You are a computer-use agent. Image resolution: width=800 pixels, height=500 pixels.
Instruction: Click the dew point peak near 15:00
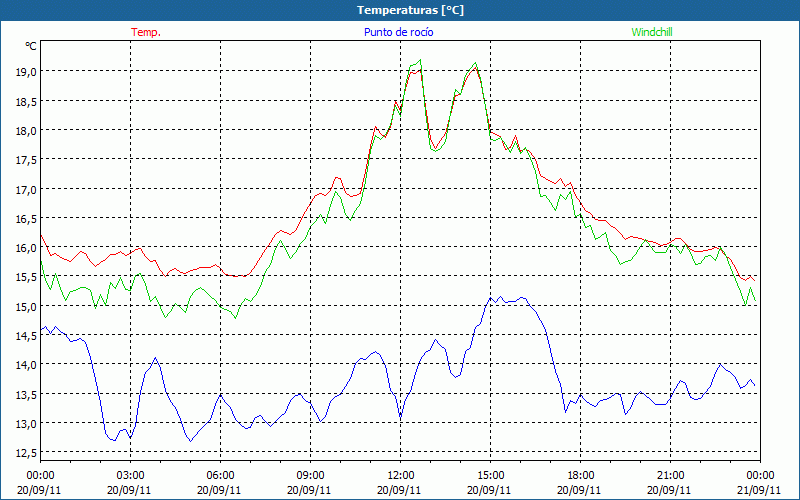pyautogui.click(x=500, y=296)
